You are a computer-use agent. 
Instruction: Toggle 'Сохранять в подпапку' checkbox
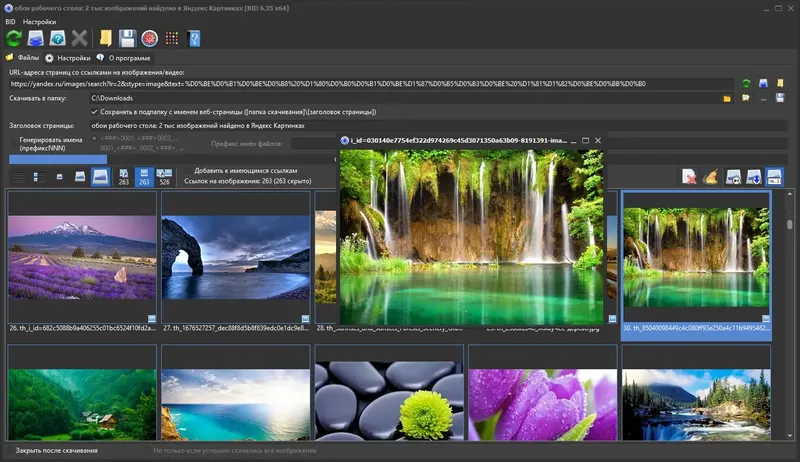(x=94, y=112)
